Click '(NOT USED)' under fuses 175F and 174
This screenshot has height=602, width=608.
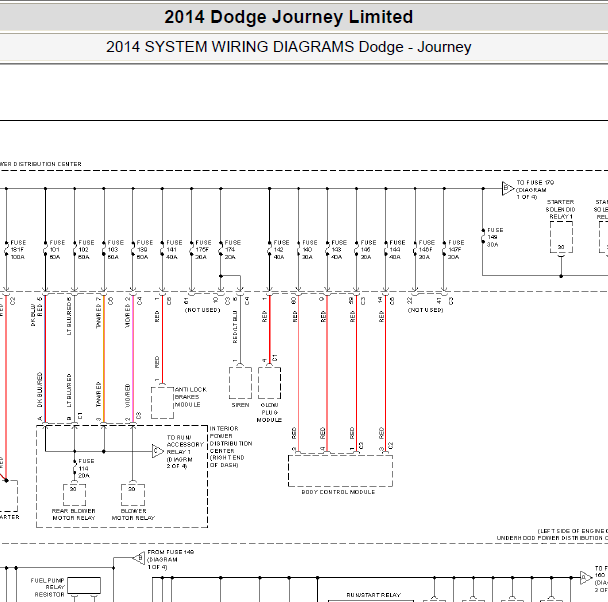202,310
